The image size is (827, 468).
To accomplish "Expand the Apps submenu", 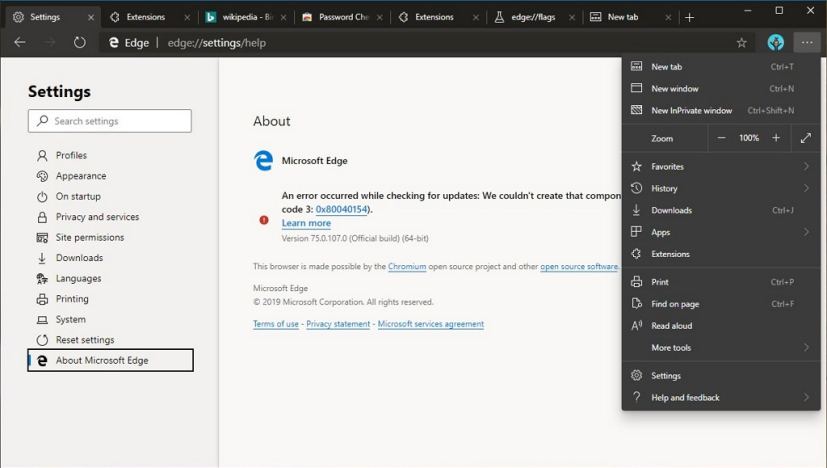I will [806, 232].
